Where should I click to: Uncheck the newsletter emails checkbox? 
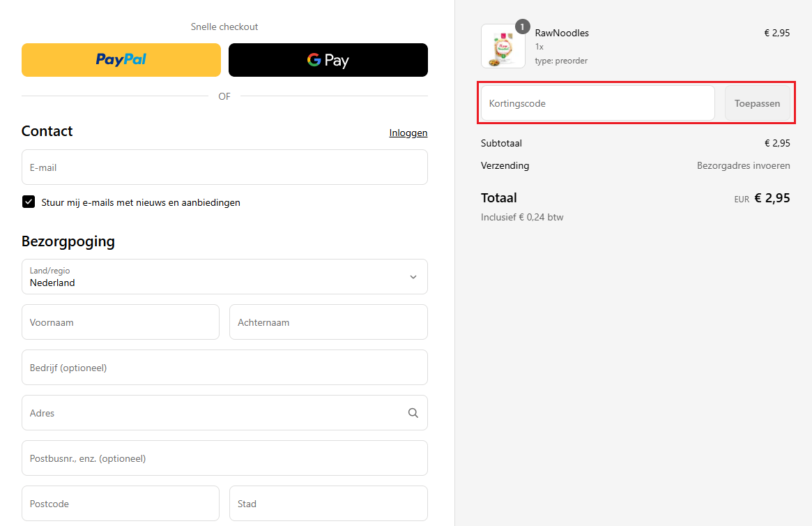tap(29, 202)
